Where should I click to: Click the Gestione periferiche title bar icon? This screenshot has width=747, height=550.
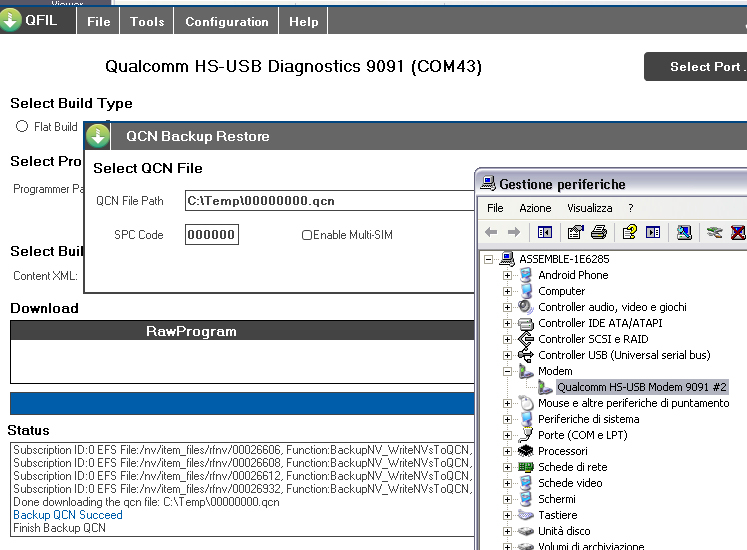[x=488, y=183]
